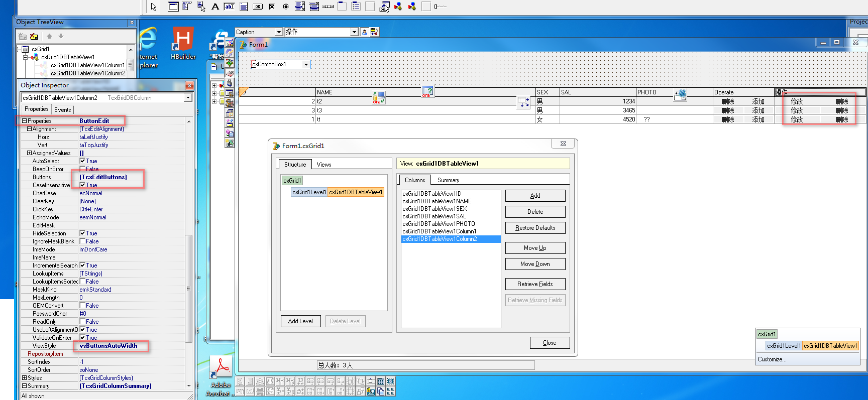
Task: Switch to the Summary tab in grid editor
Action: click(448, 180)
